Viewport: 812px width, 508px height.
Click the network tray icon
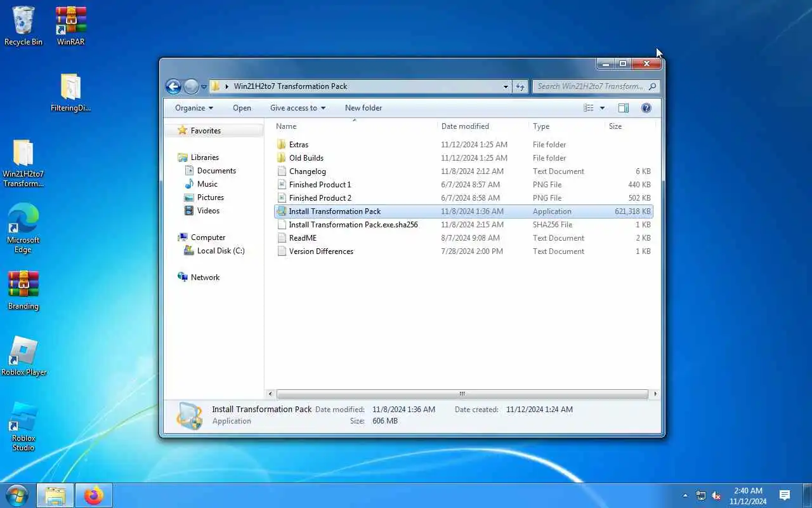[x=701, y=496]
